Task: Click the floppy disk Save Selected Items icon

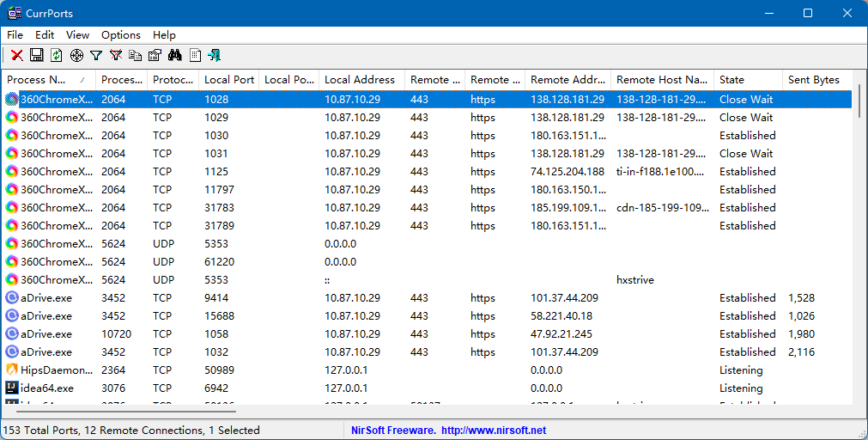Action: pyautogui.click(x=37, y=55)
